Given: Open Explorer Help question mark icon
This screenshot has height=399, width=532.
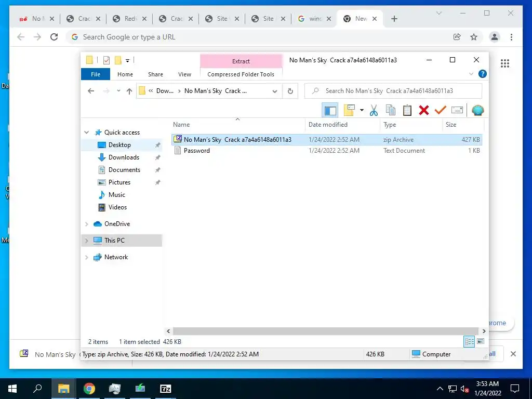Looking at the screenshot, I should [x=483, y=74].
